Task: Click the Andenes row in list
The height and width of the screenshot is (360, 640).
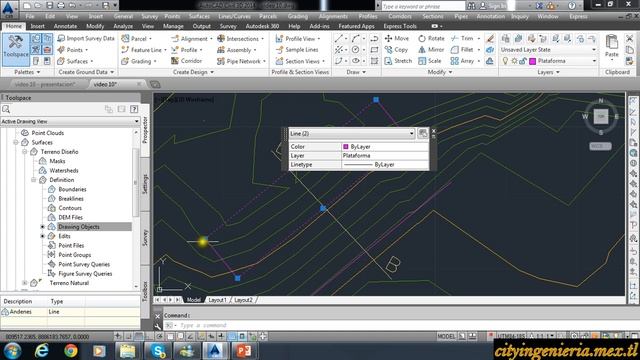Action: click(70, 312)
